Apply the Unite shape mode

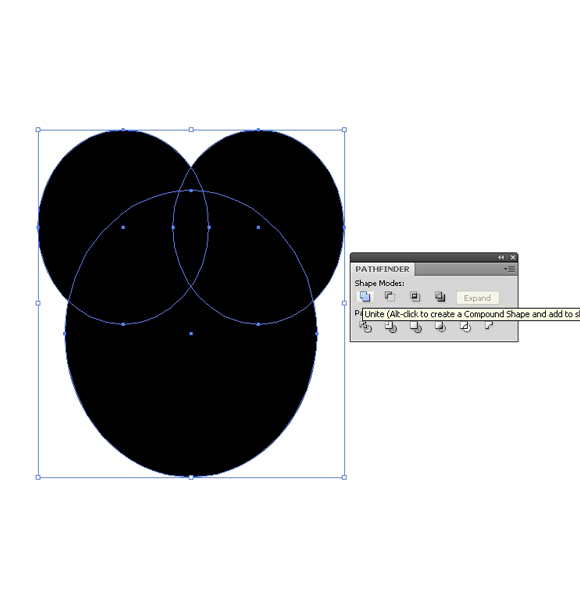365,297
